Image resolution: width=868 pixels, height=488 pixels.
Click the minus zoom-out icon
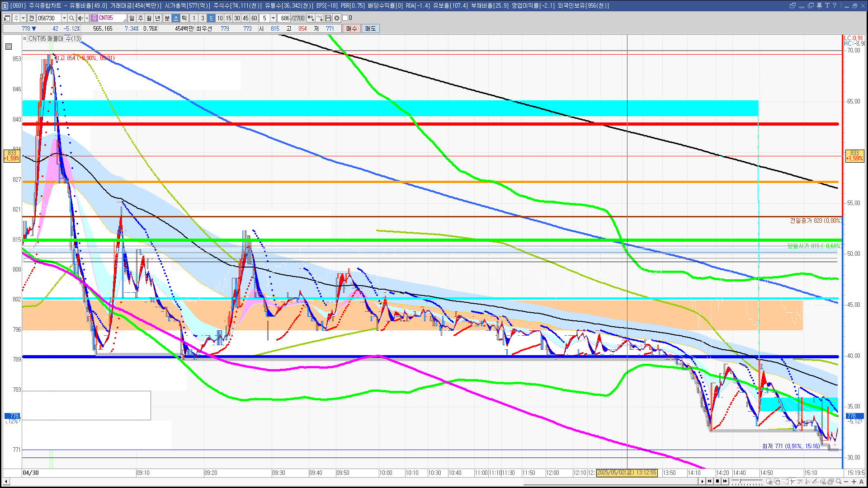846,482
